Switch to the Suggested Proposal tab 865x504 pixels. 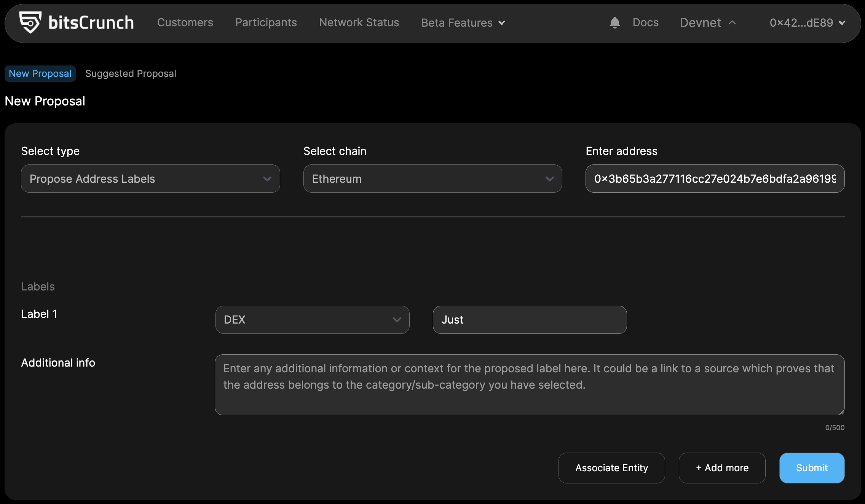click(x=131, y=73)
